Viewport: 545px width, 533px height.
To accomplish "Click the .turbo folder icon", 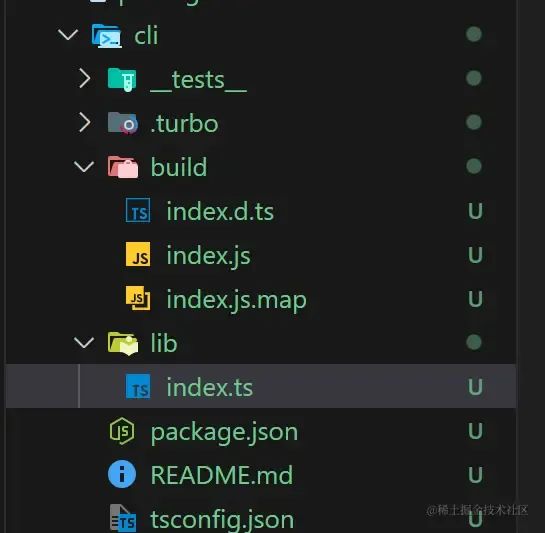I will pyautogui.click(x=123, y=123).
